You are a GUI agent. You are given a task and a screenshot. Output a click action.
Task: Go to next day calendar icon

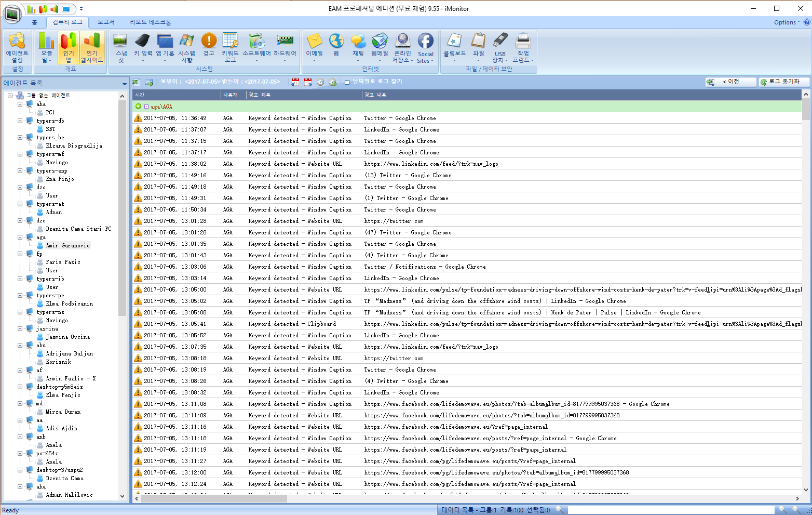click(x=308, y=82)
